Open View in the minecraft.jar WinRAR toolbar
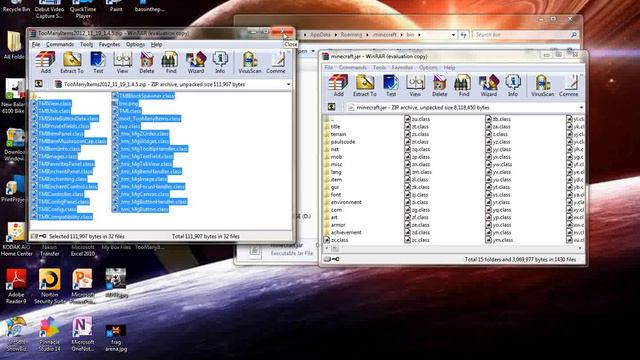This screenshot has width=640, height=360. [415, 86]
